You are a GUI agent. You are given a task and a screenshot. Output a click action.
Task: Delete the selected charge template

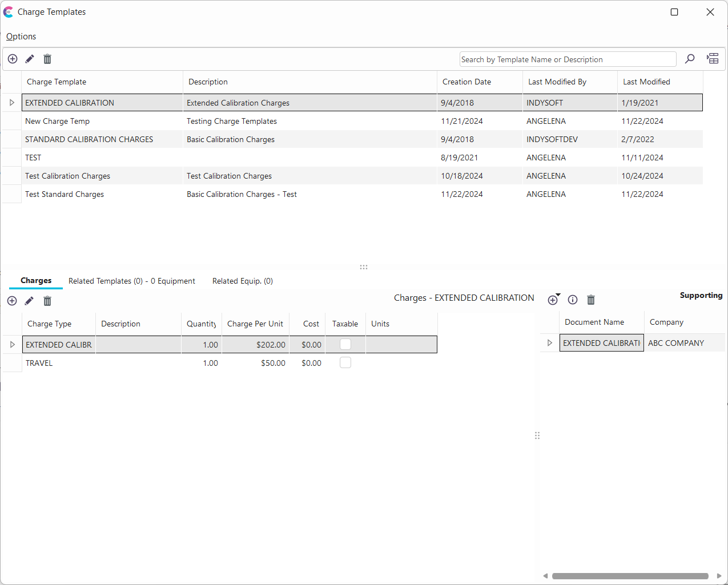(x=47, y=59)
